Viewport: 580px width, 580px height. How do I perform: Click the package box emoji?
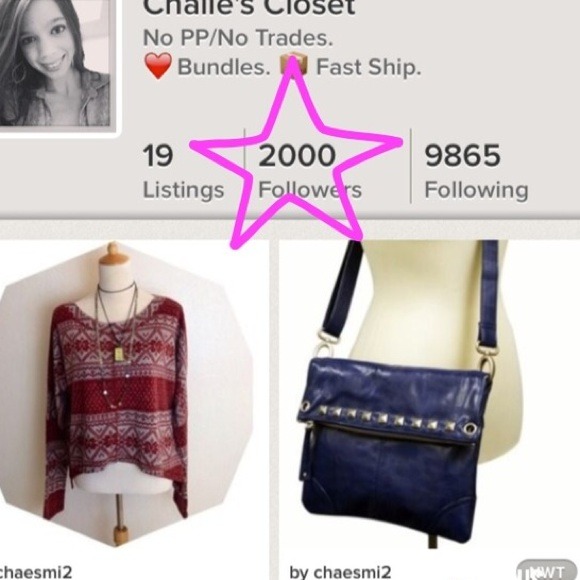[294, 65]
